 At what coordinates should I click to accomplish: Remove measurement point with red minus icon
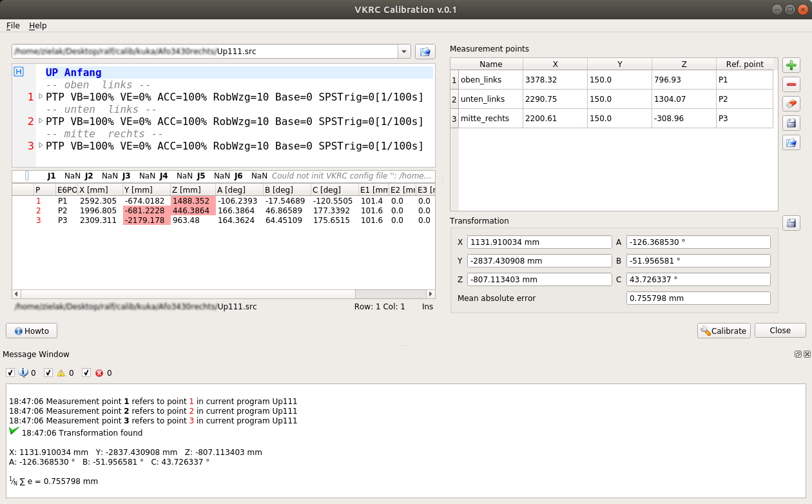tap(791, 84)
